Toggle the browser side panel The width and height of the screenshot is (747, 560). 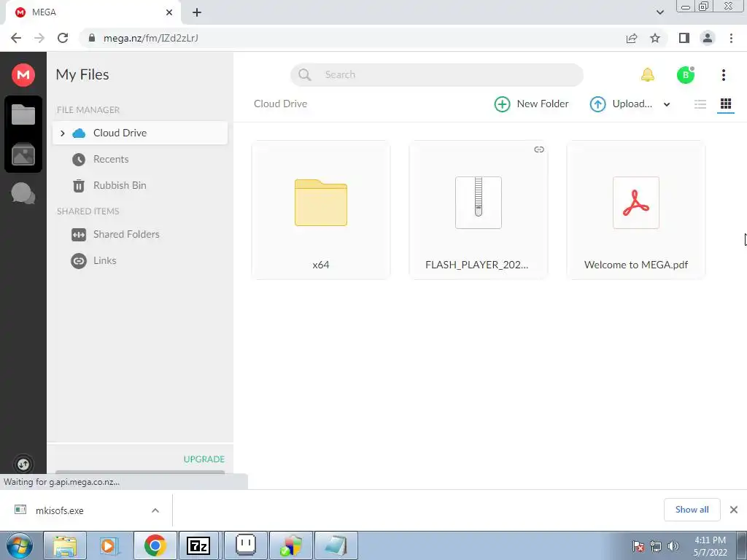tap(684, 38)
